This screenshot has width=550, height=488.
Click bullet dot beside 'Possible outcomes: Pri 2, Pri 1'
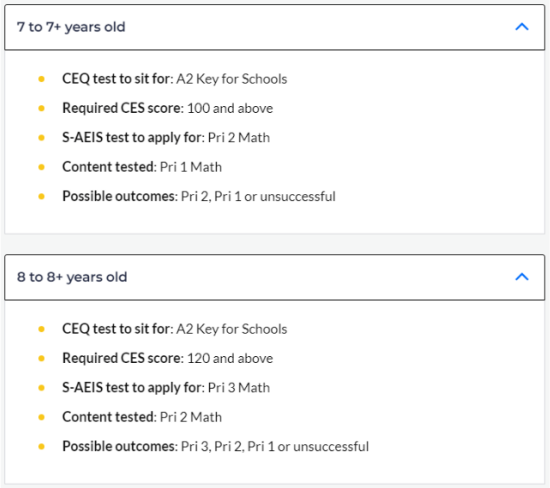41,196
